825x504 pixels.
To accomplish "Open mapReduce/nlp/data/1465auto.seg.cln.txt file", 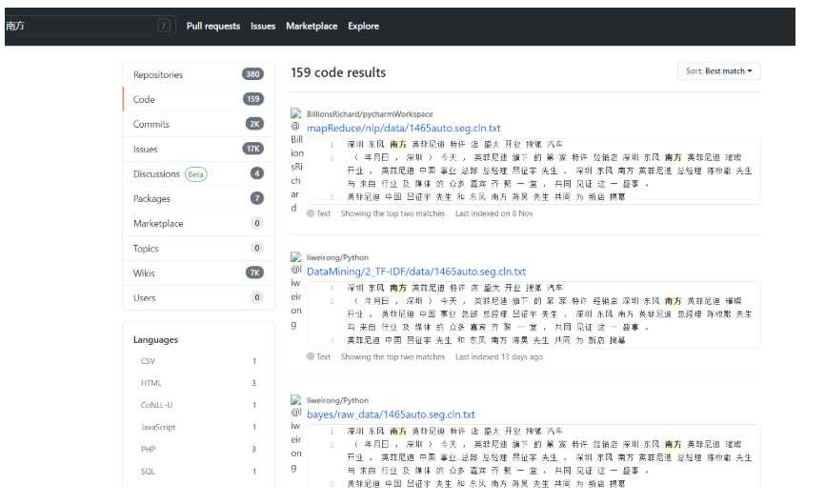I will tap(404, 128).
